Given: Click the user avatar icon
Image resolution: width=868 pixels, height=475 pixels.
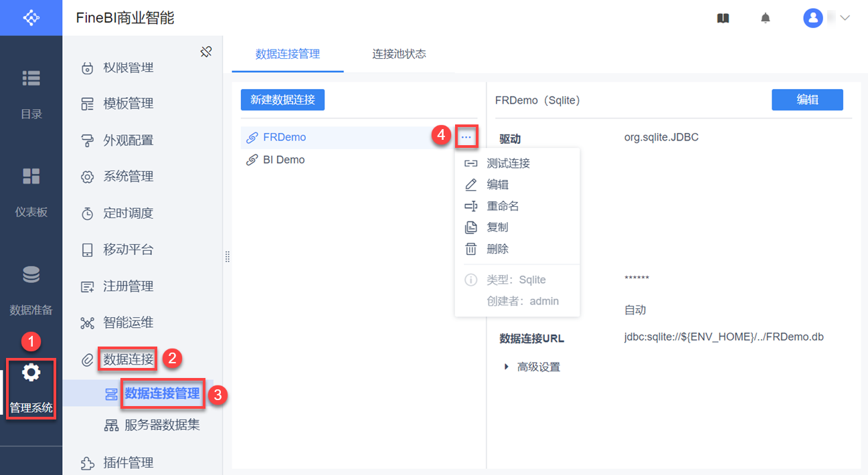Looking at the screenshot, I should [x=813, y=18].
